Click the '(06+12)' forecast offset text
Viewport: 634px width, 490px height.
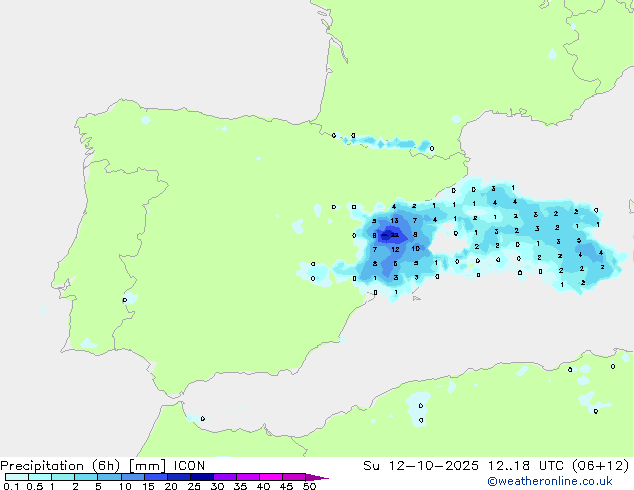[x=600, y=466]
